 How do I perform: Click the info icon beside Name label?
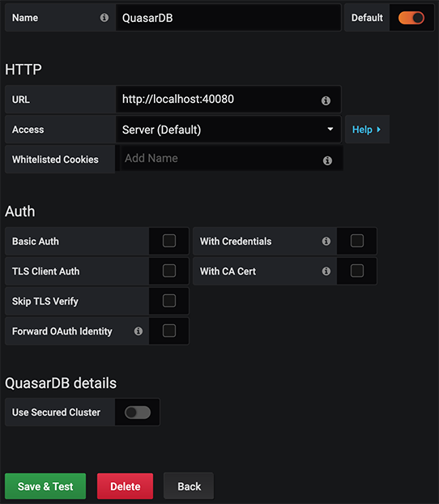click(x=104, y=17)
